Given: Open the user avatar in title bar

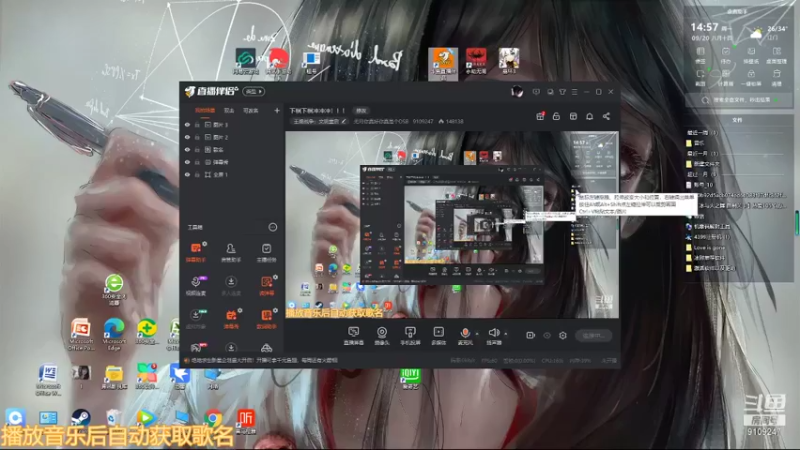Looking at the screenshot, I should pyautogui.click(x=517, y=92).
